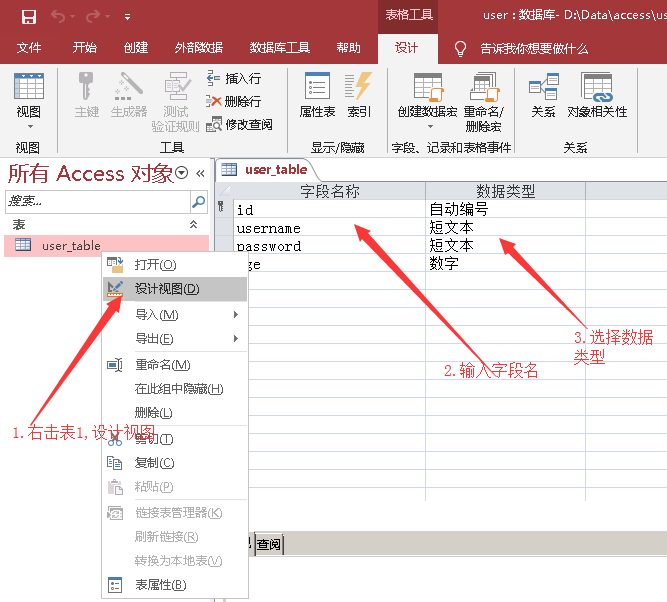667x602 pixels.
Task: Switch to the 外部数据 ribbon tab
Action: point(198,48)
